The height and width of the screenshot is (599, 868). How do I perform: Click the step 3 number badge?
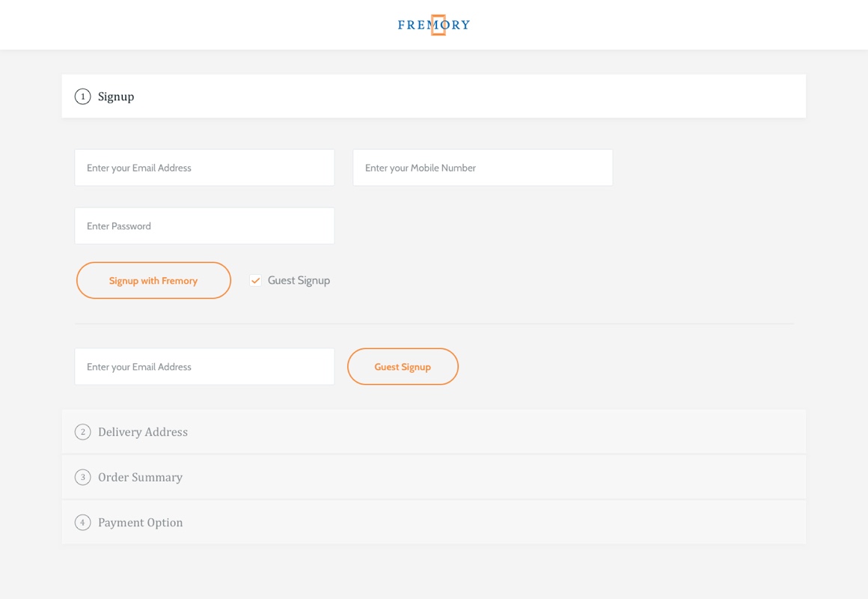[x=82, y=477]
